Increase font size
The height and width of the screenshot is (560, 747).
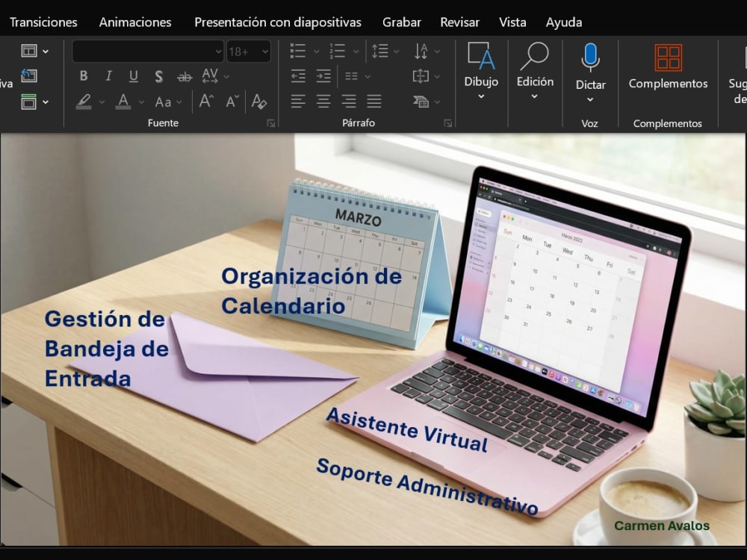point(206,102)
